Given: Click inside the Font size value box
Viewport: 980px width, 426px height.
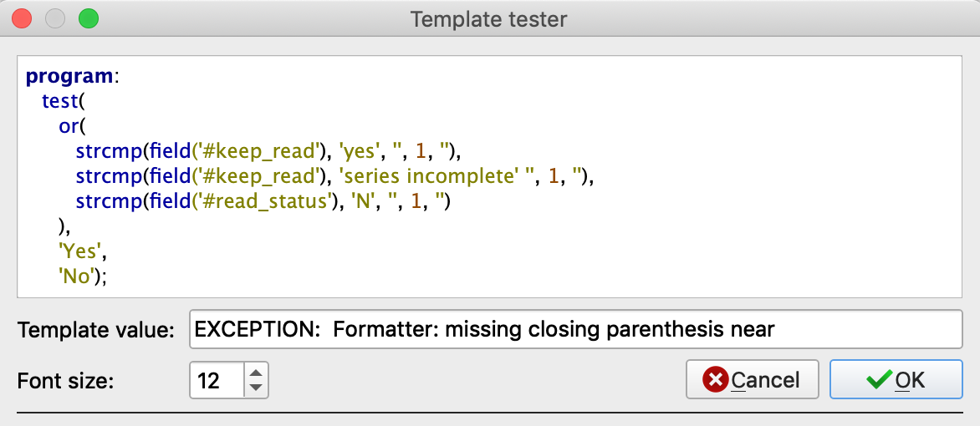Looking at the screenshot, I should point(216,381).
